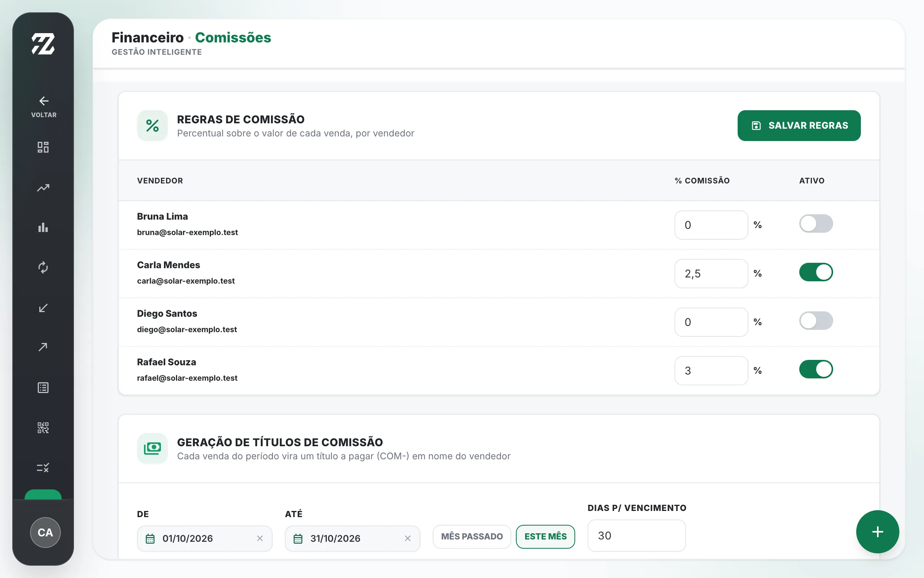Disable the Ativo toggle for Rafael Souza

[816, 369]
